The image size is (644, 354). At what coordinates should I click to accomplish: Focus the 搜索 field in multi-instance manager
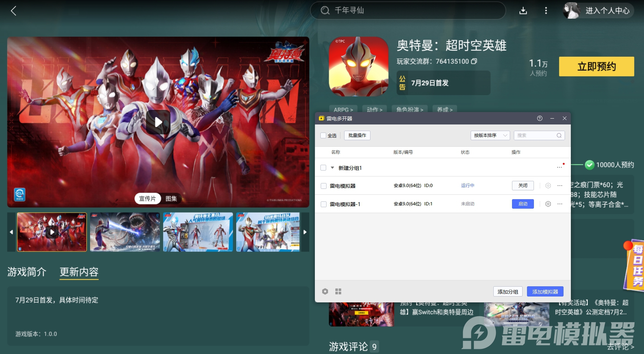(539, 135)
